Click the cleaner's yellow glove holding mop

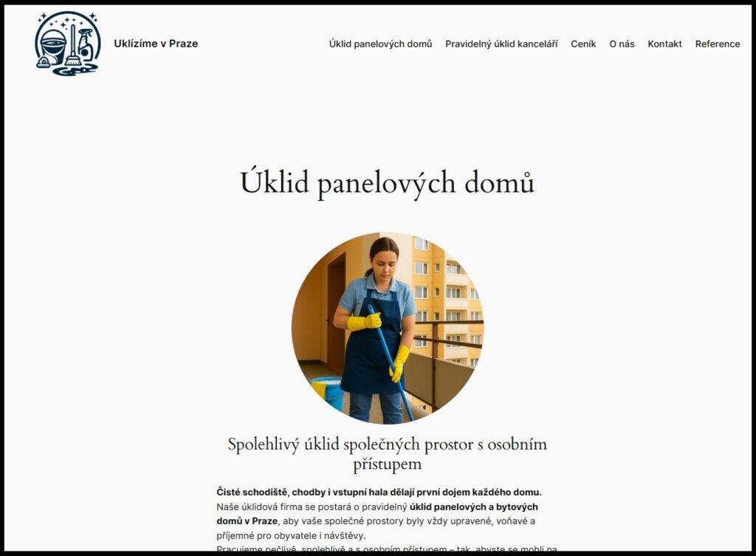[x=365, y=322]
